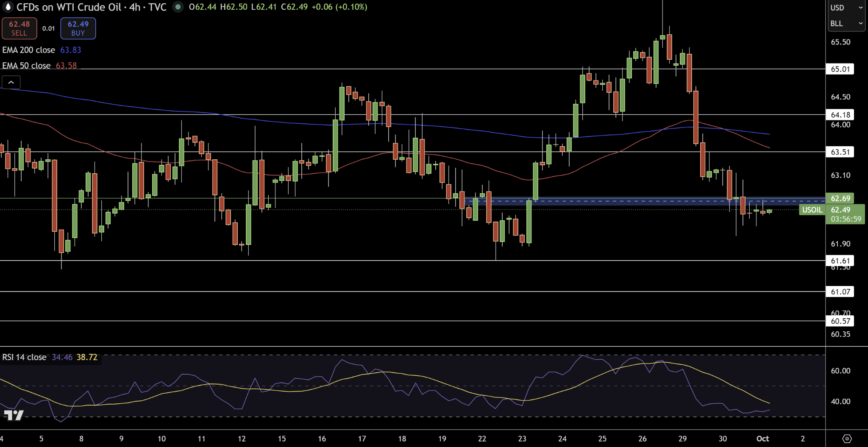
Task: Select the 64.18 horizontal line price label
Action: (x=840, y=115)
